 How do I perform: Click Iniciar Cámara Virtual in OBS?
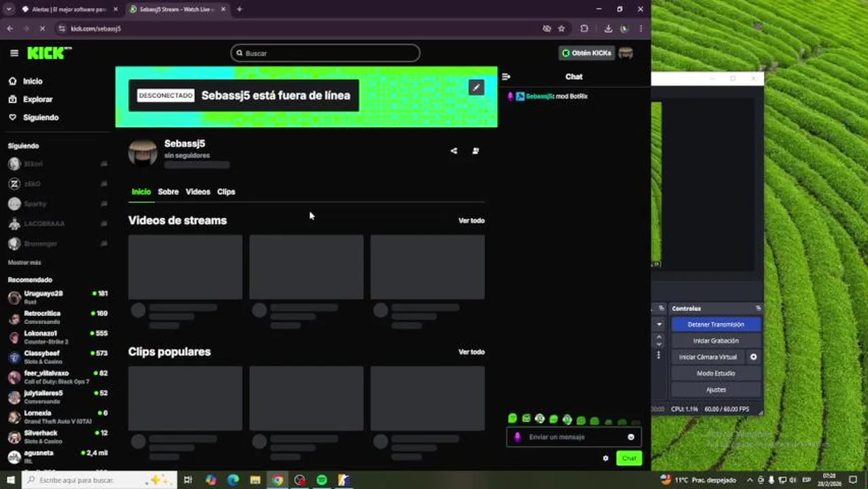point(708,357)
